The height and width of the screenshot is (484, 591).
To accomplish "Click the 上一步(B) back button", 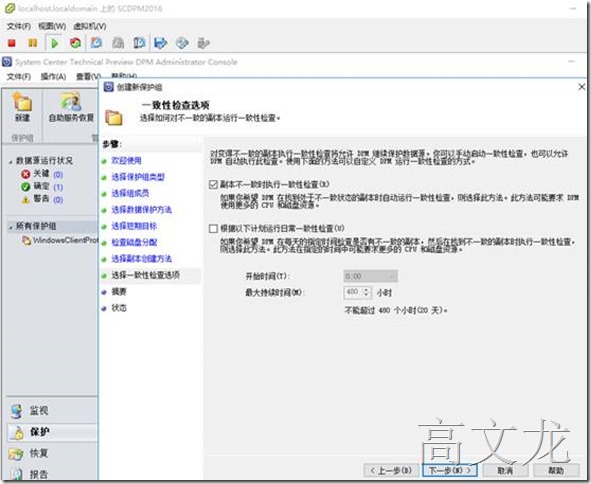I will click(x=391, y=470).
